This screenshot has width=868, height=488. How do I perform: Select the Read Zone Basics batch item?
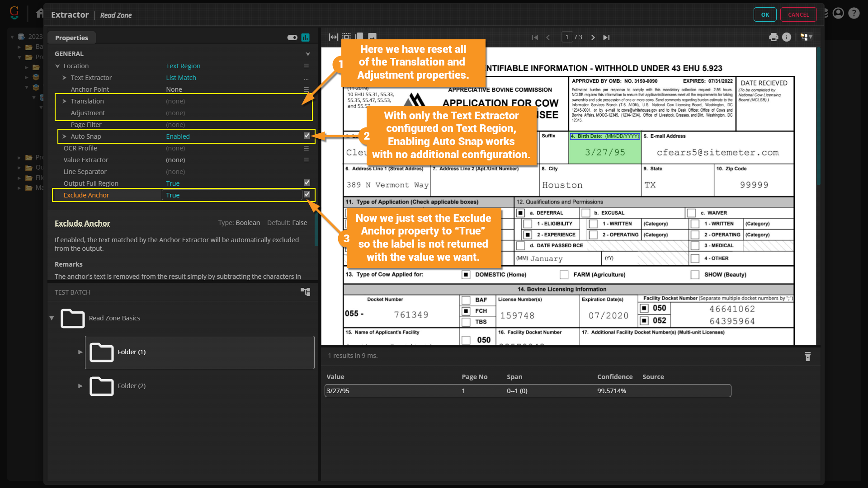click(x=114, y=318)
